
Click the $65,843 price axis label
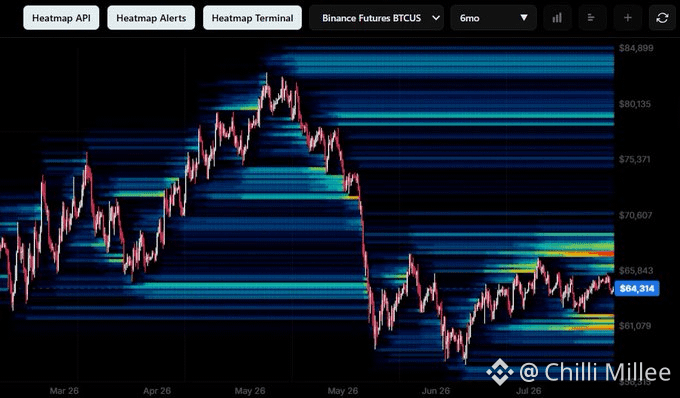click(636, 271)
